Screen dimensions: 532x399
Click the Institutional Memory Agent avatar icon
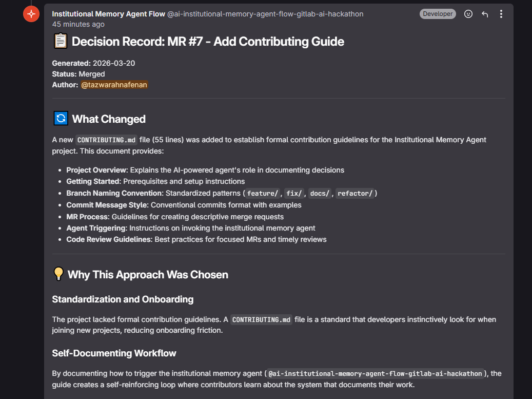click(31, 14)
